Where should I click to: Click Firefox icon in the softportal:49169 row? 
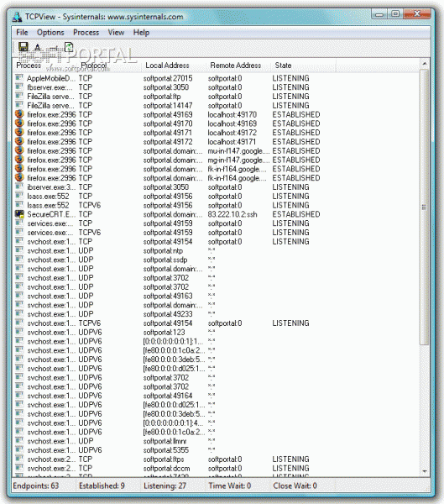pos(19,113)
